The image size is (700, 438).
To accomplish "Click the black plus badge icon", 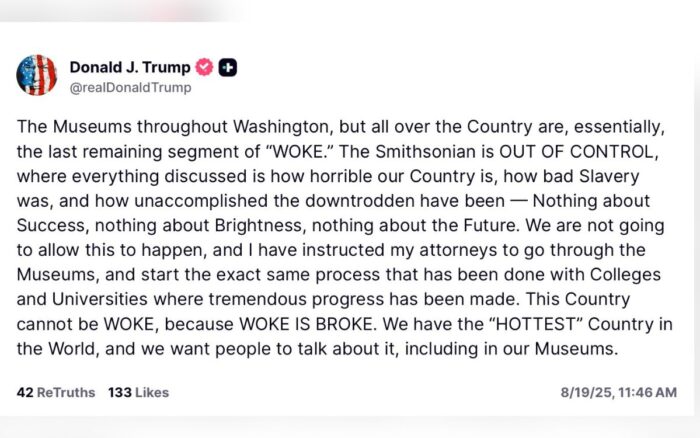I will pos(228,67).
